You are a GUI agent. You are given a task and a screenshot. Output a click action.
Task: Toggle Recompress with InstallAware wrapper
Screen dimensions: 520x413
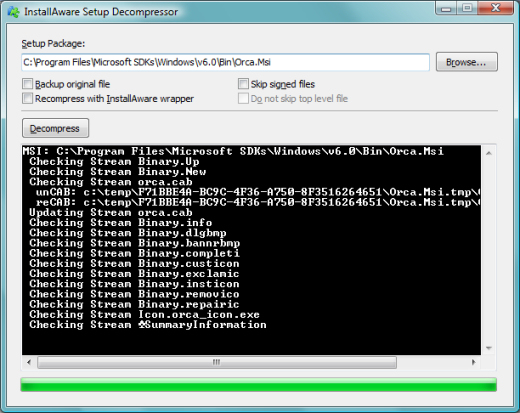coord(27,99)
